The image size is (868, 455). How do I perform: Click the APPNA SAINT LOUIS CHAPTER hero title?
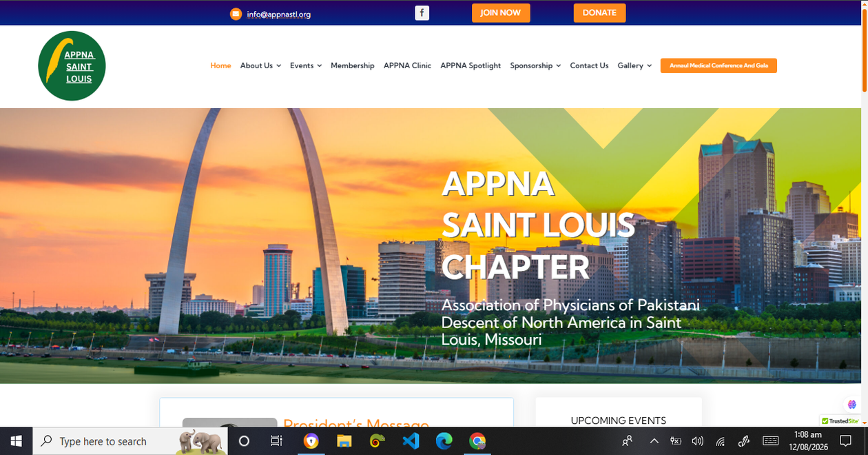[x=538, y=225]
